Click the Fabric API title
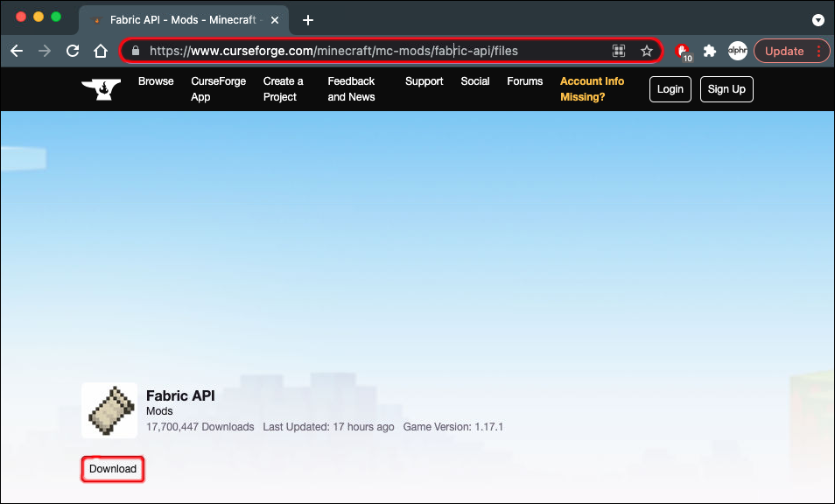Viewport: 835px width, 504px height. [x=180, y=396]
